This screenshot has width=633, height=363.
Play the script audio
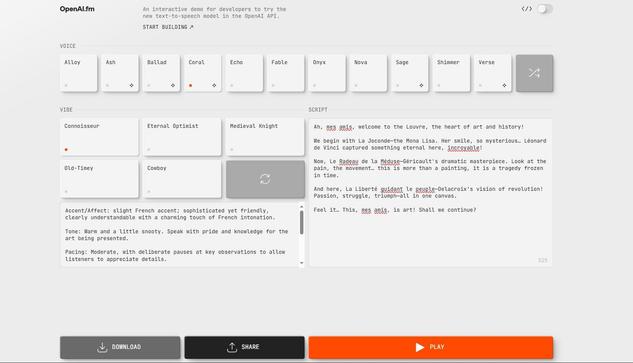tap(431, 347)
